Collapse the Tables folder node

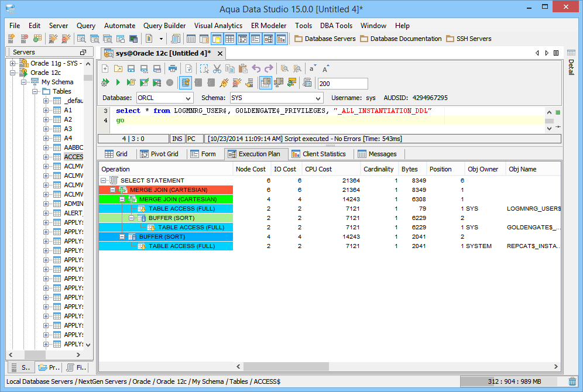(35, 91)
